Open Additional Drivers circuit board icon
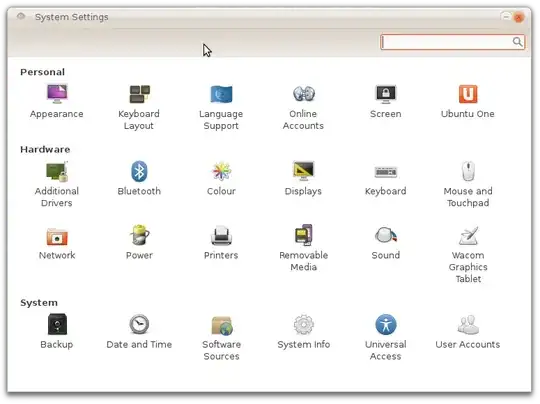 pos(57,171)
